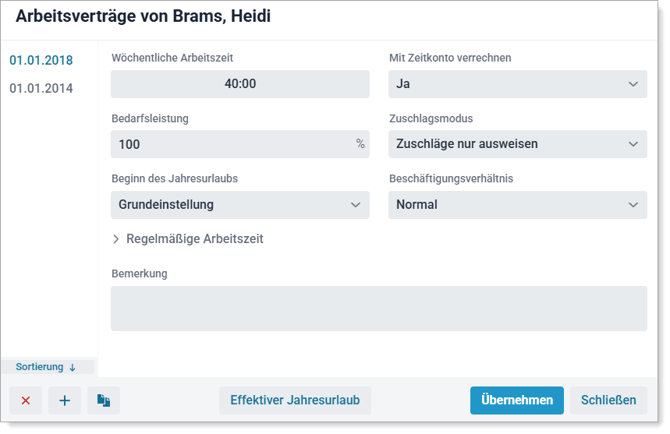Click the percent sign in Bedarfsleistung field
Image resolution: width=670 pixels, height=434 pixels.
coord(360,144)
